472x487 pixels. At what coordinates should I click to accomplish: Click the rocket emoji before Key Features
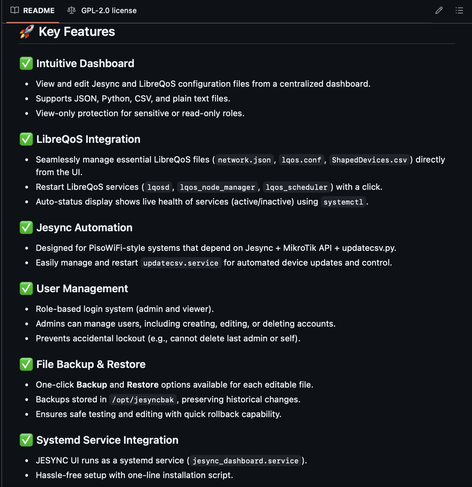tap(27, 32)
